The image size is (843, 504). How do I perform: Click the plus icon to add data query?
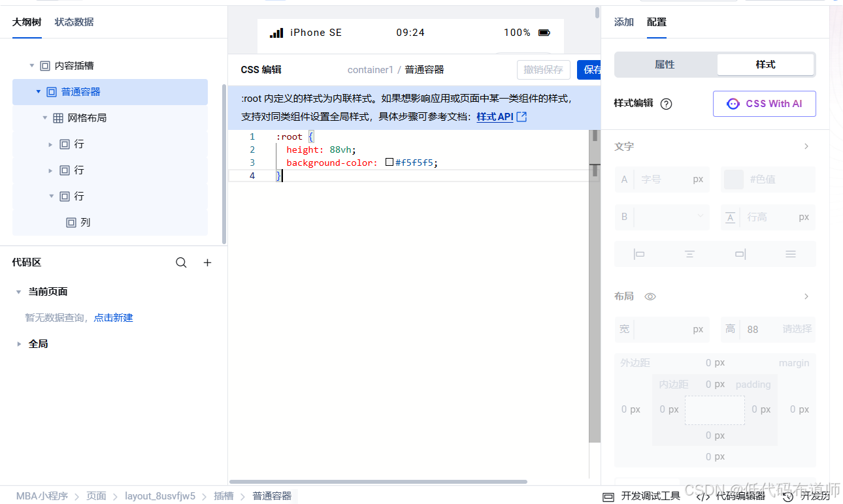(x=207, y=262)
